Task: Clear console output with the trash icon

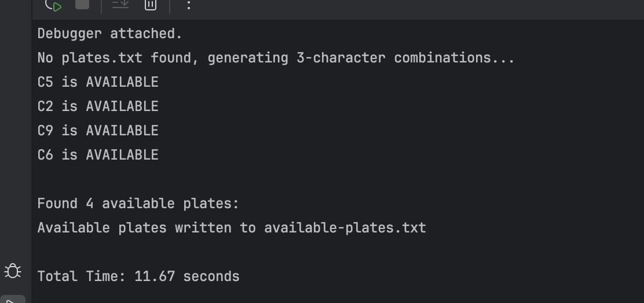Action: pyautogui.click(x=151, y=5)
